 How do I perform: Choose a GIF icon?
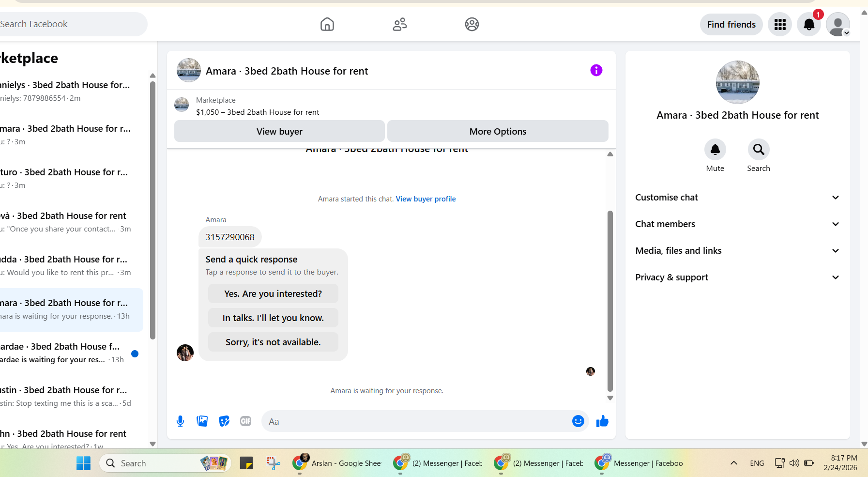(246, 421)
